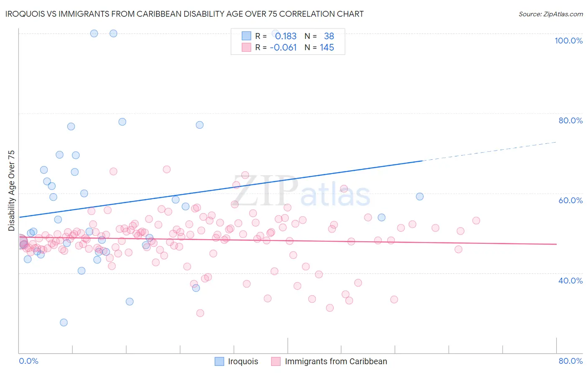Click the N = 145 value in legend
Screen dimensions: 588x373
click(319, 48)
